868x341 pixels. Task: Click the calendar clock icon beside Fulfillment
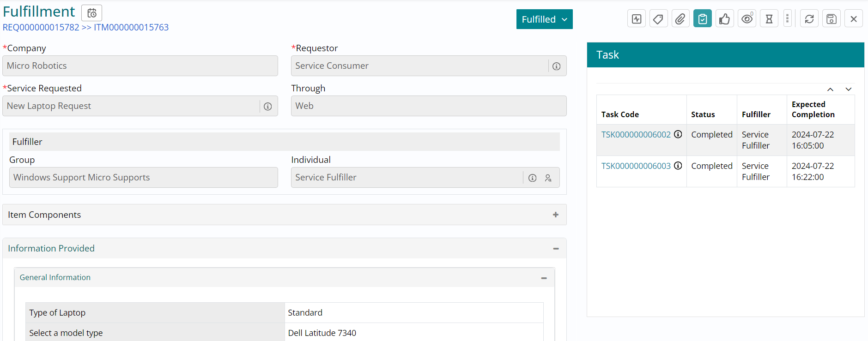pyautogui.click(x=91, y=13)
